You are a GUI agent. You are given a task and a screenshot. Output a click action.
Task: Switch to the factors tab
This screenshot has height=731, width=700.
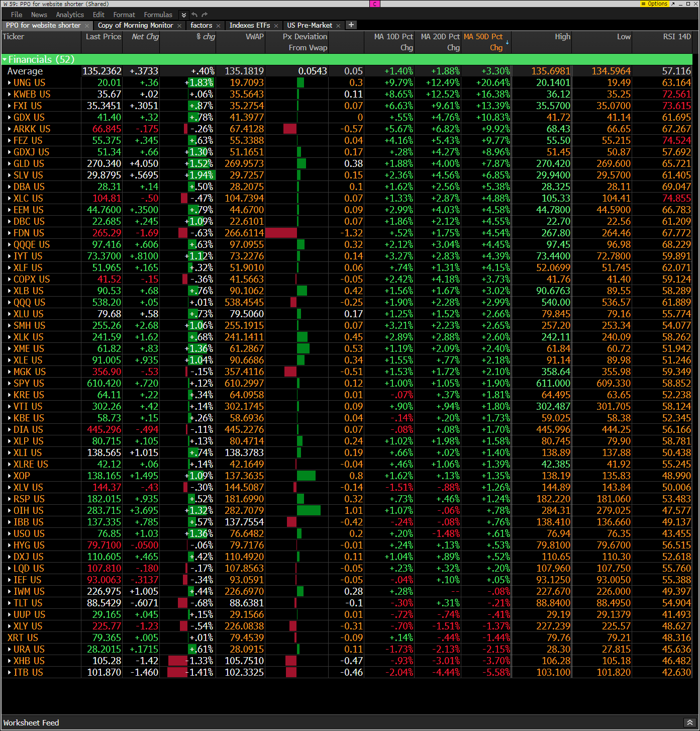[202, 25]
